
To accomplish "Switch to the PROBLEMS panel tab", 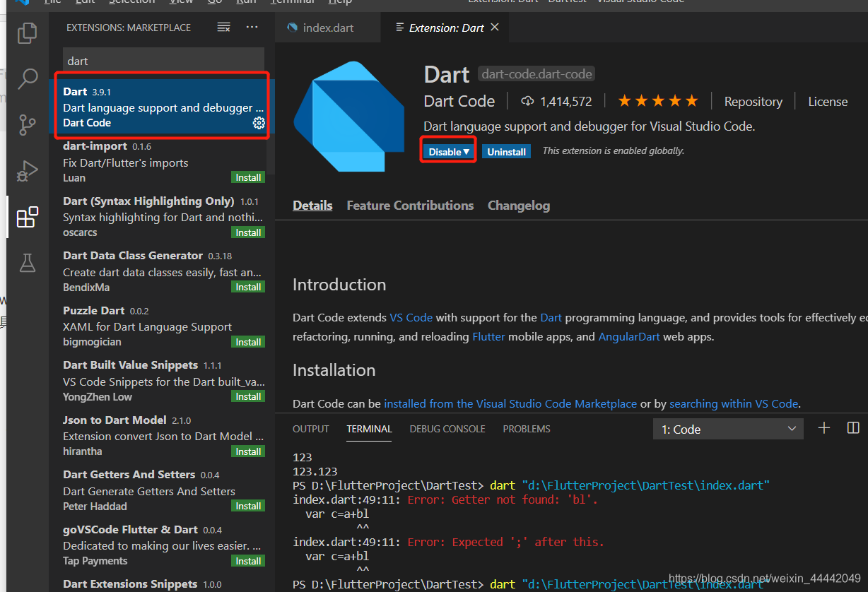I will [x=527, y=429].
